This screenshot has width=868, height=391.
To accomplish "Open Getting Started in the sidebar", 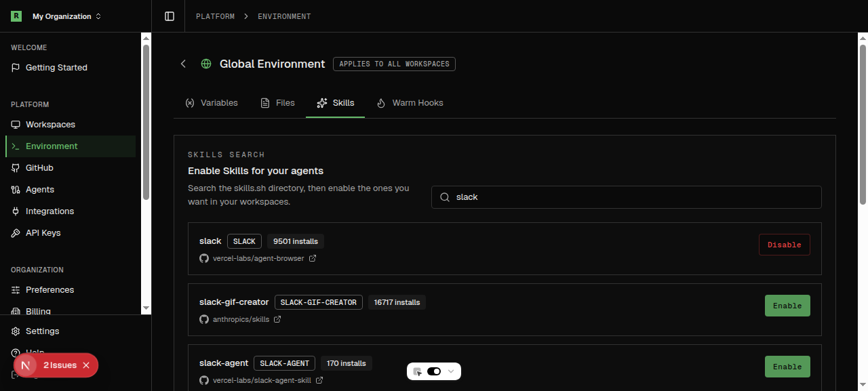I will pyautogui.click(x=71, y=68).
